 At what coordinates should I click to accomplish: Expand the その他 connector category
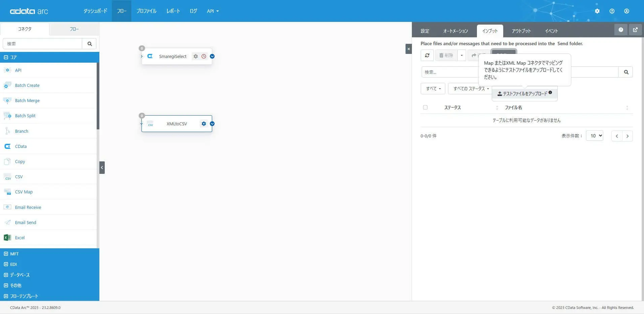[x=50, y=285]
